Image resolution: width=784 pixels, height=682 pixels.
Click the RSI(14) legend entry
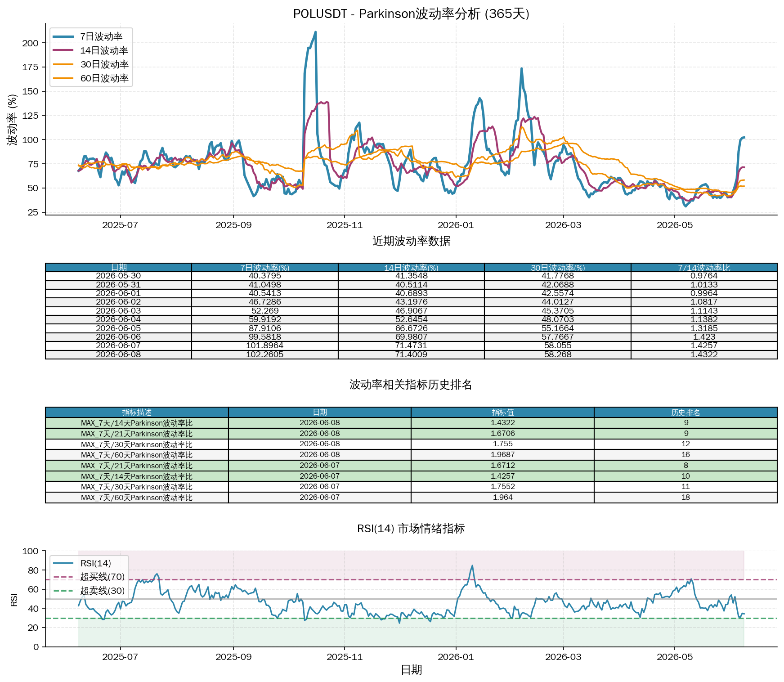82,563
